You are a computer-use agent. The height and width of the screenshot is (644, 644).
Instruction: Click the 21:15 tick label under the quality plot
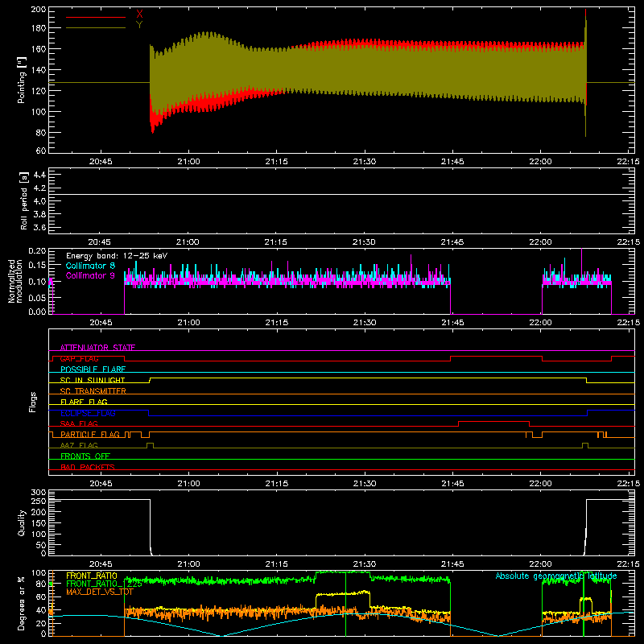click(x=276, y=564)
